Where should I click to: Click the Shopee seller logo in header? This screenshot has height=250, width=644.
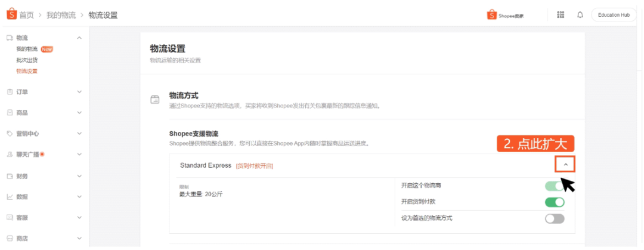coord(505,15)
